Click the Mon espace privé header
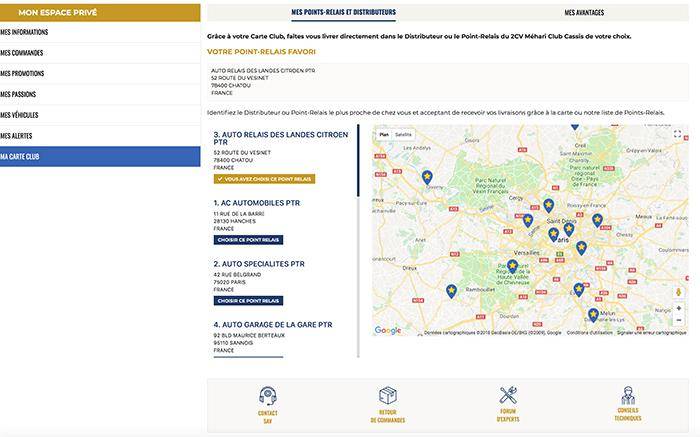The image size is (700, 437). point(100,12)
